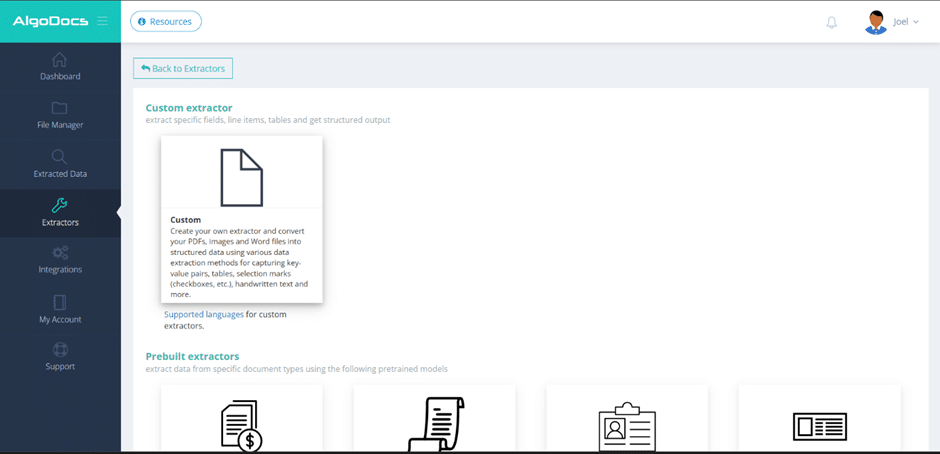Choose the ID badge prebuilt extractor
Viewport: 940px width, 454px height.
(627, 425)
